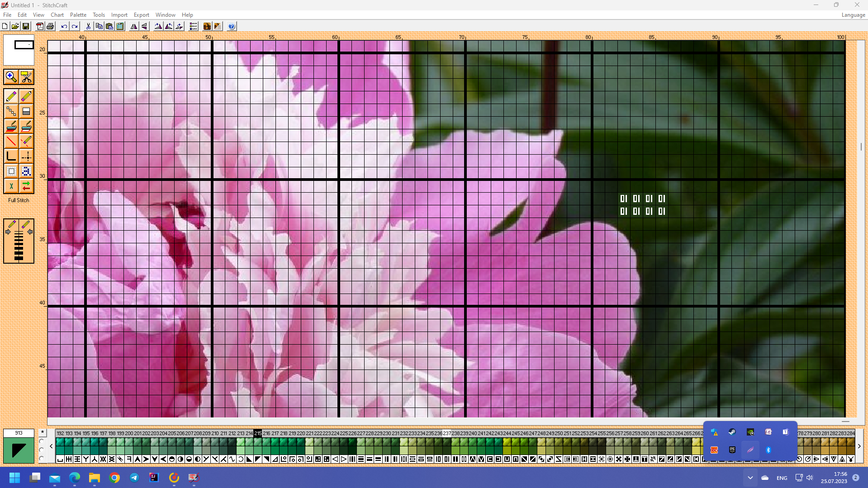This screenshot has height=488, width=868.
Task: Pick the green thread swatch under 215
Action: tap(258, 442)
